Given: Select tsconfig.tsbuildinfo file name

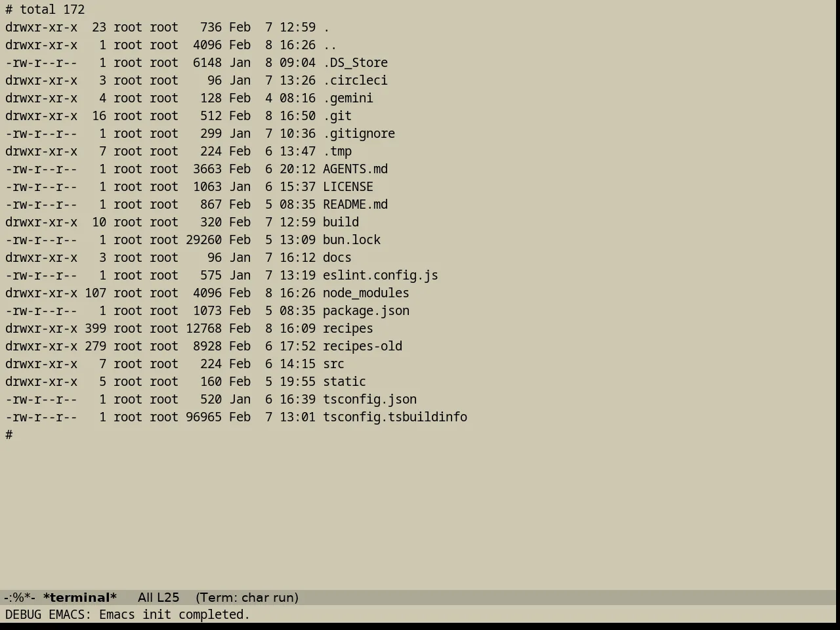Looking at the screenshot, I should 395,417.
